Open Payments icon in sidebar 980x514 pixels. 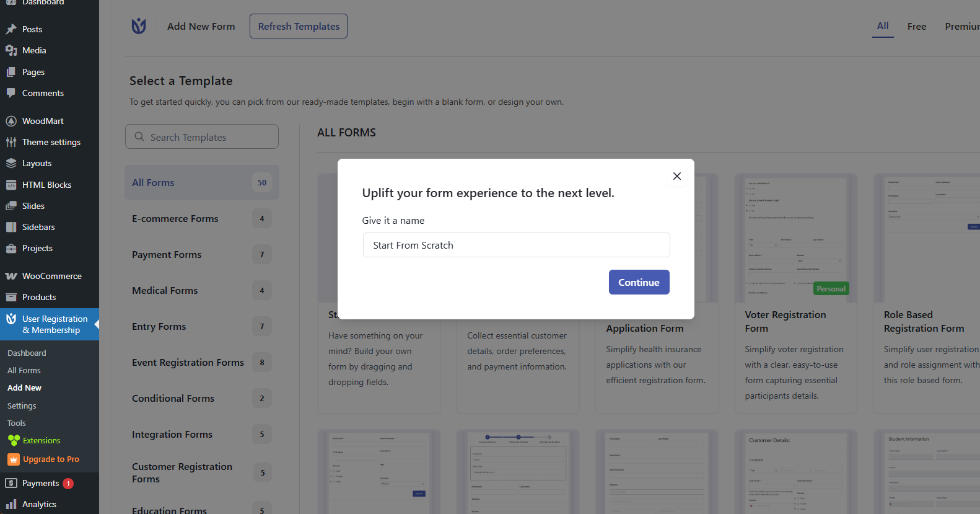pyautogui.click(x=11, y=483)
